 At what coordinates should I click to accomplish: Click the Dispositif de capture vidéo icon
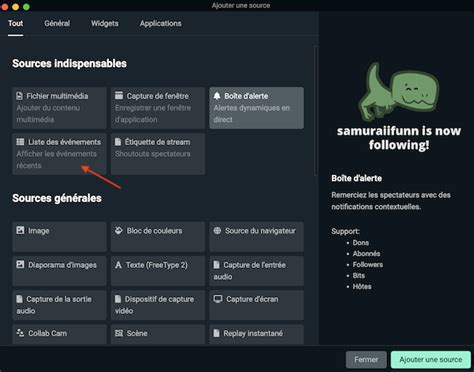(118, 299)
